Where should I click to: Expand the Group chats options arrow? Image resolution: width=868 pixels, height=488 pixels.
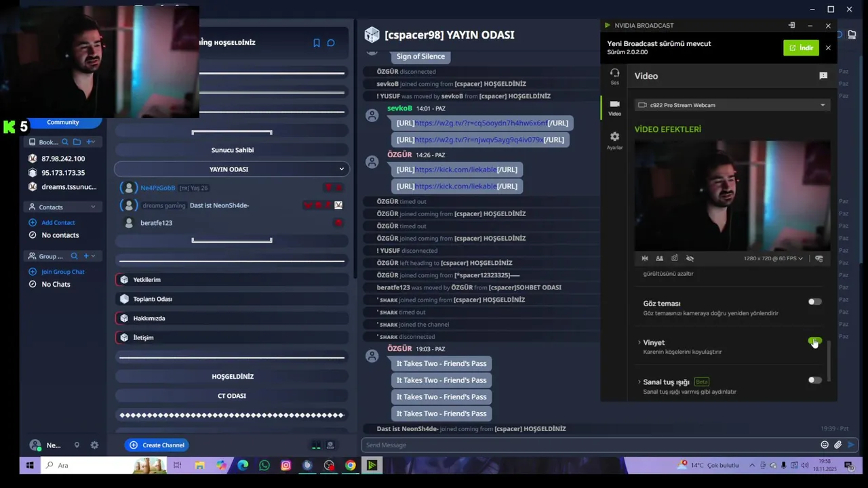click(x=93, y=256)
